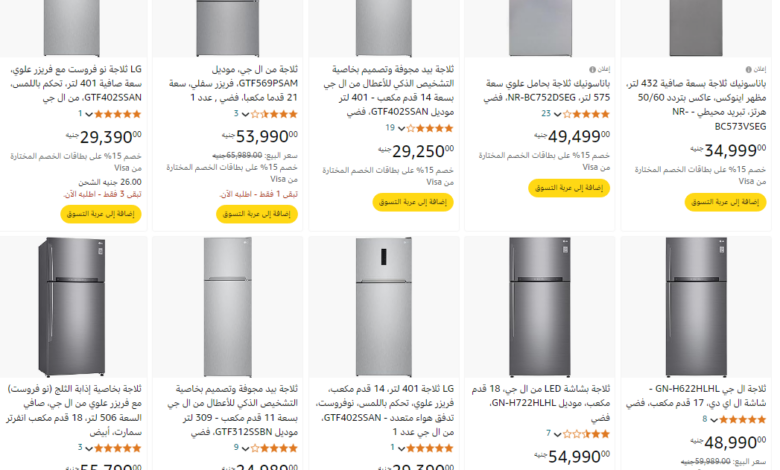Expand ratings popover arrow for 29,250 fridge
Screen dimensions: 780x470
point(400,128)
